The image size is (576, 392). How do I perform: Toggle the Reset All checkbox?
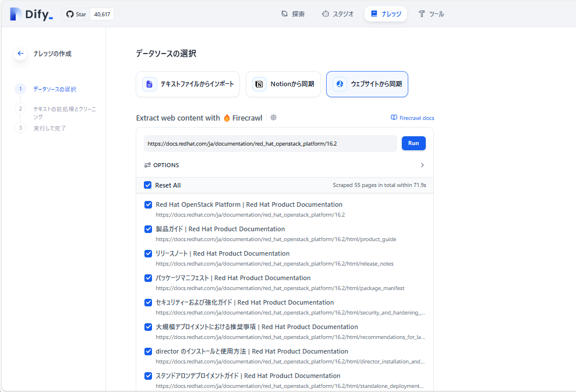click(148, 185)
